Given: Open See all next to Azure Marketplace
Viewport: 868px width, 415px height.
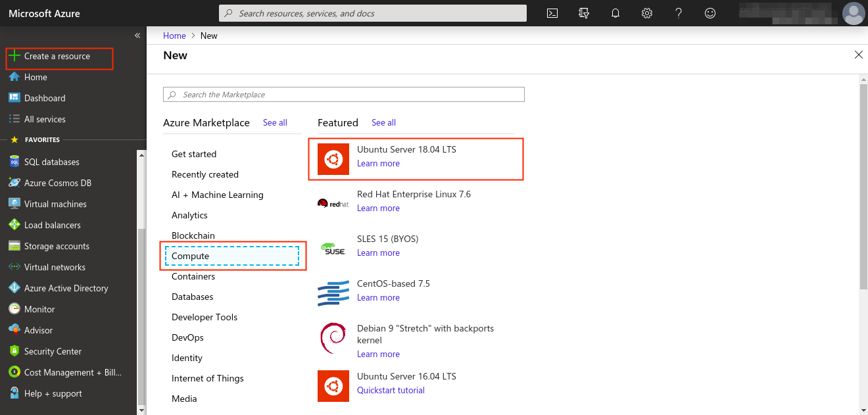Looking at the screenshot, I should pyautogui.click(x=275, y=122).
